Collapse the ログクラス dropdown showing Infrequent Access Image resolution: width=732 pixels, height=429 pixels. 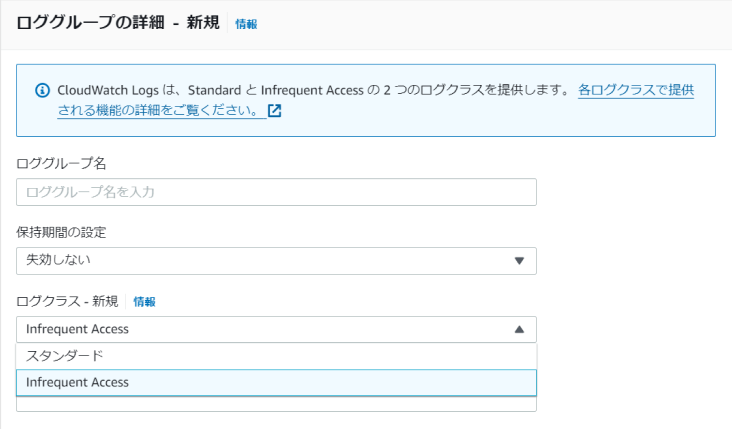point(276,330)
